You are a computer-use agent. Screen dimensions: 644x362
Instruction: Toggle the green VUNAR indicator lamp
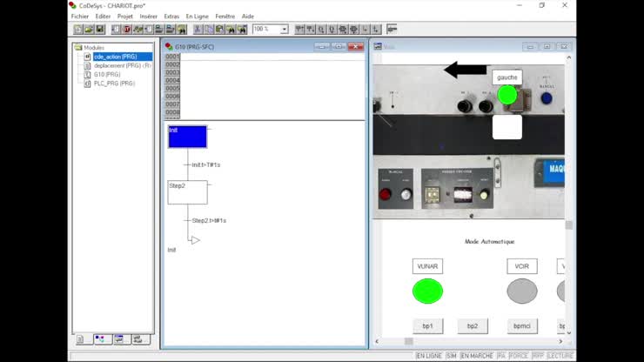pos(427,291)
